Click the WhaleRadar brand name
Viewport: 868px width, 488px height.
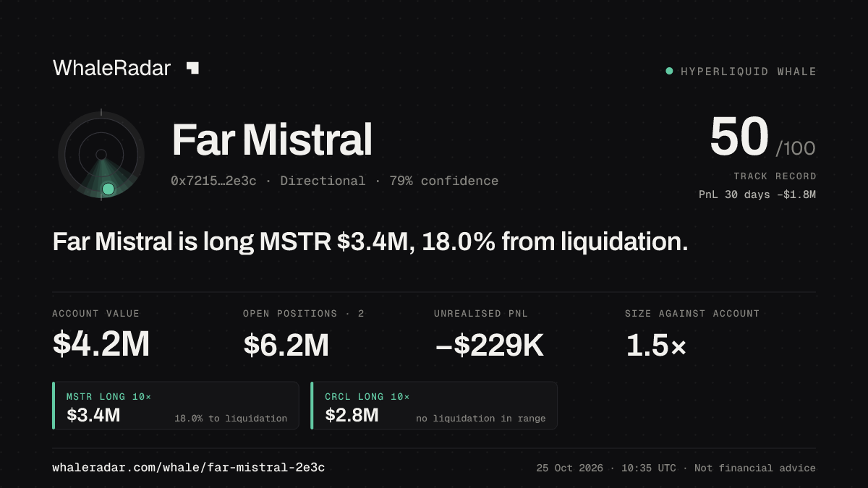(x=111, y=68)
